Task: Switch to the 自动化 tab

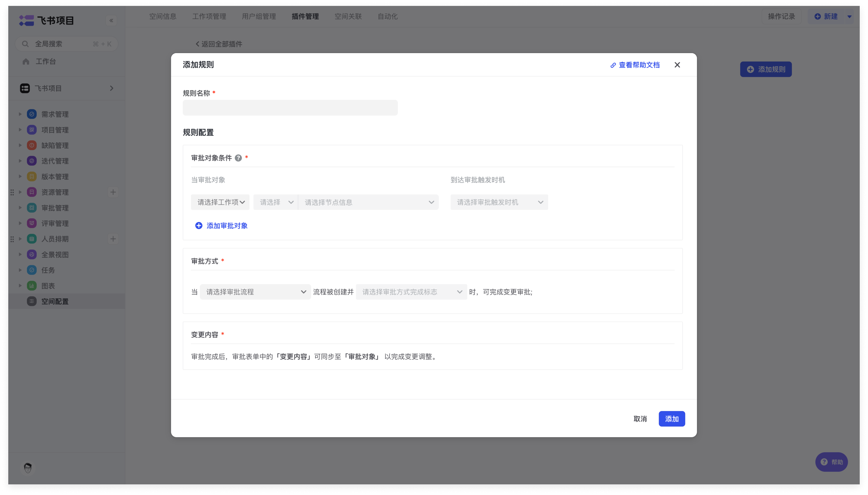Action: pos(388,16)
